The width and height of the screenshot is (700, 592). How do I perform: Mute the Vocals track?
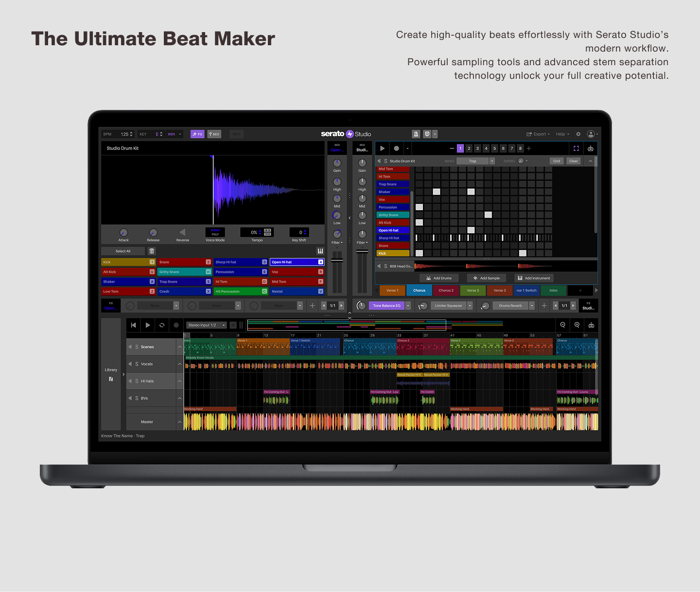point(130,364)
